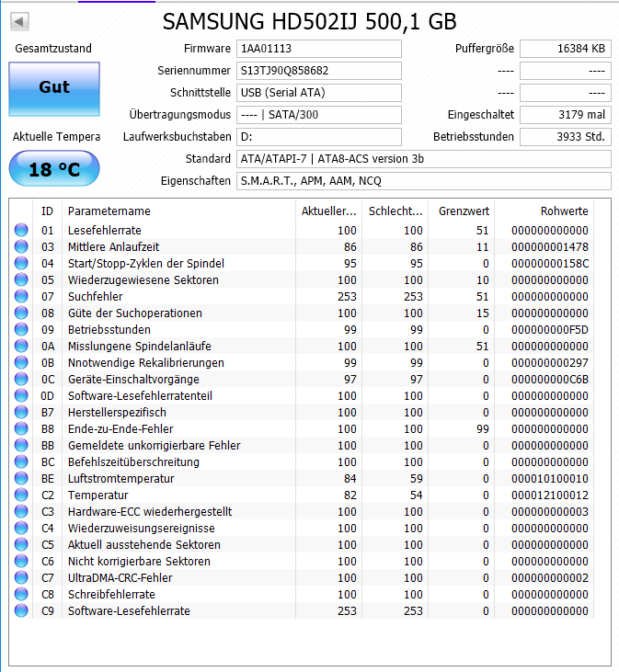Image resolution: width=619 pixels, height=672 pixels.
Task: Select the UltraDMA-CRC-Fehler parameter name
Action: [x=120, y=577]
